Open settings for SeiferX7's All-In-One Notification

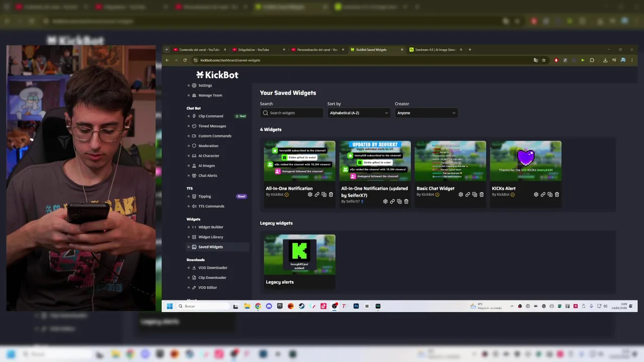pos(385,202)
